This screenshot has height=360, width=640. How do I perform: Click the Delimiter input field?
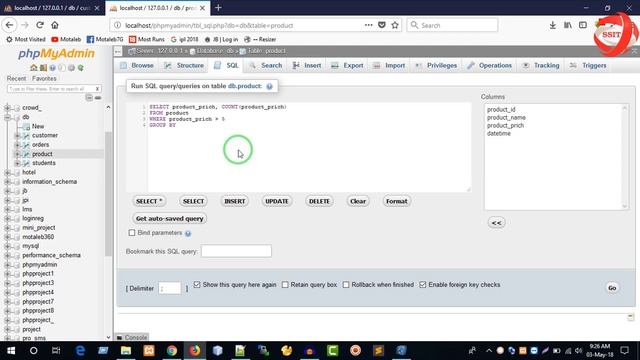click(170, 288)
